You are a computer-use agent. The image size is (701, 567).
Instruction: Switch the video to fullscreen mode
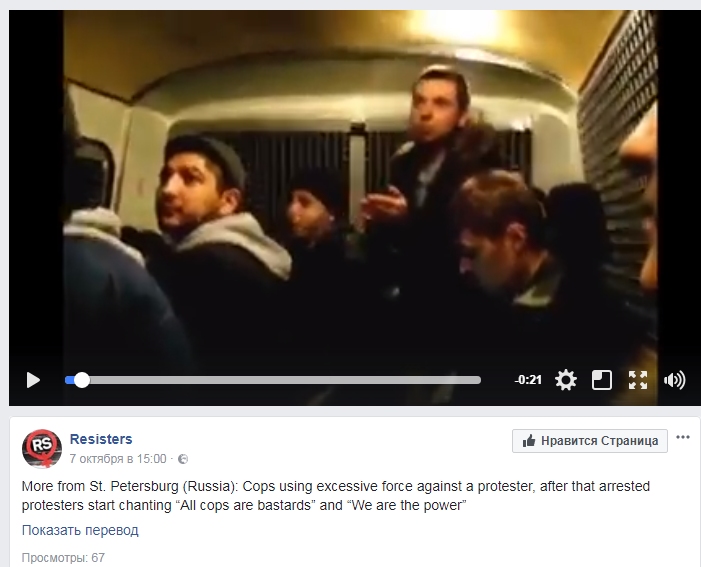(x=638, y=380)
